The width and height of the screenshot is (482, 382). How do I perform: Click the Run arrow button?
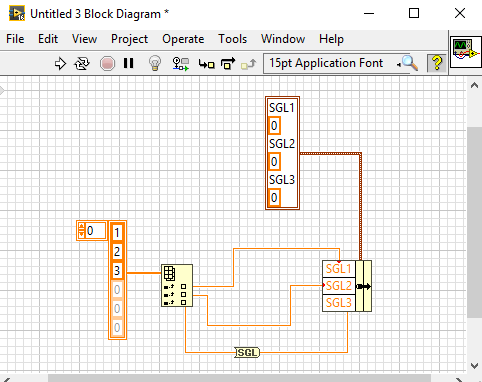pyautogui.click(x=60, y=63)
